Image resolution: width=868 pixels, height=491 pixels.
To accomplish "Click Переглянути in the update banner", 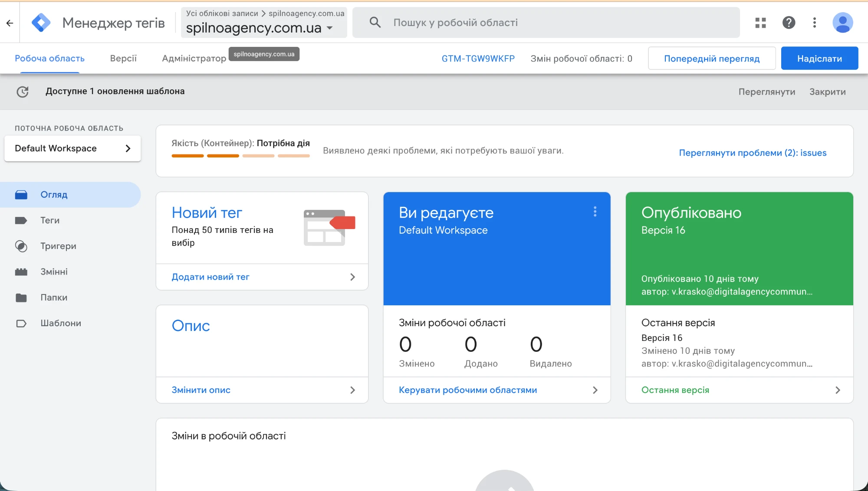I will (x=767, y=92).
